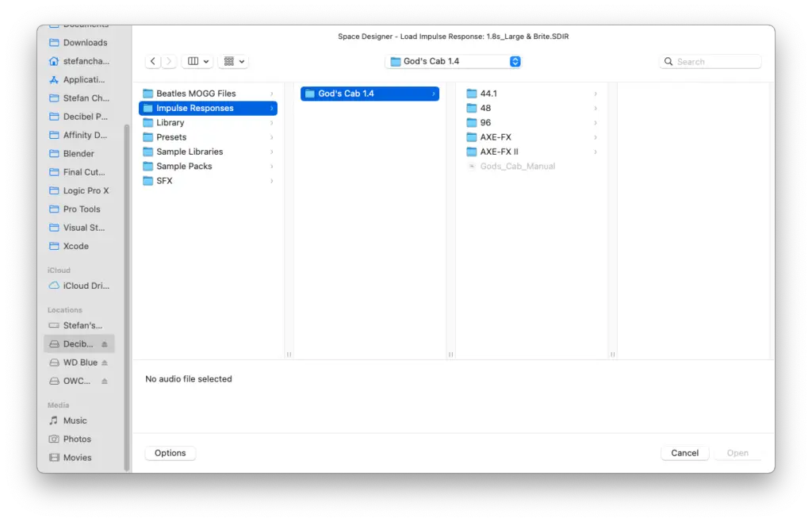Open the column view mode dropdown
The height and width of the screenshot is (522, 812).
pyautogui.click(x=197, y=61)
